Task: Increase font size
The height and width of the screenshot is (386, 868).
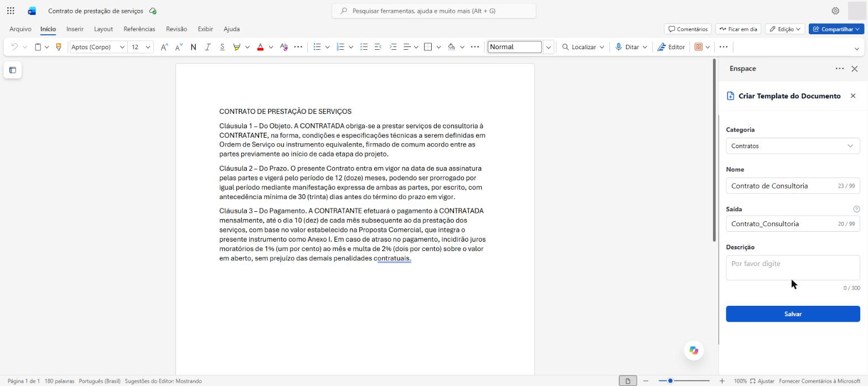Action: point(164,47)
